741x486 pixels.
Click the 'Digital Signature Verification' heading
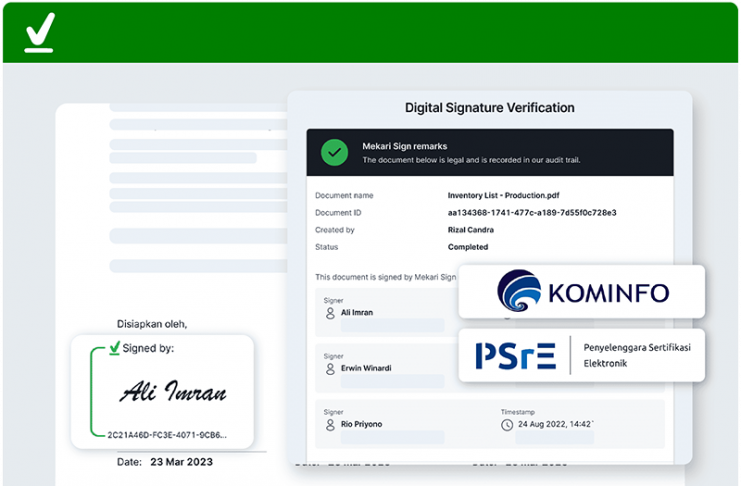[489, 108]
